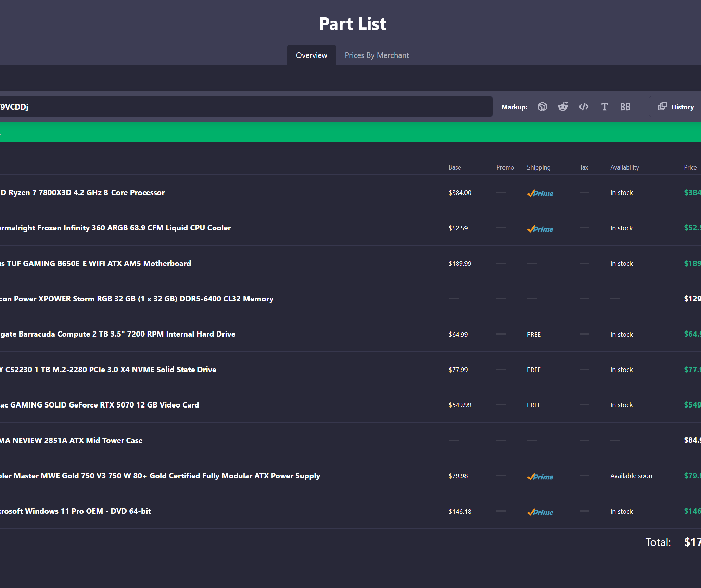
Task: Click FREE shipping in the Solid State Drive row
Action: pyautogui.click(x=534, y=370)
